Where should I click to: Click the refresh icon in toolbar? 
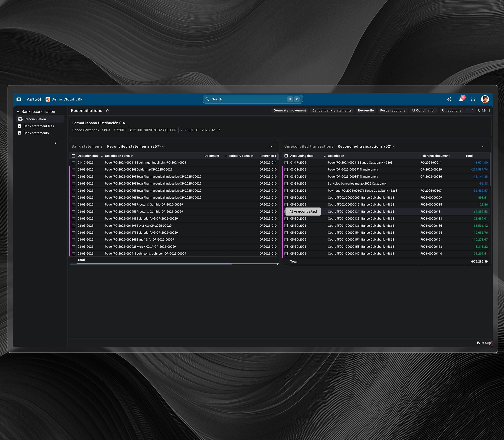click(x=484, y=111)
